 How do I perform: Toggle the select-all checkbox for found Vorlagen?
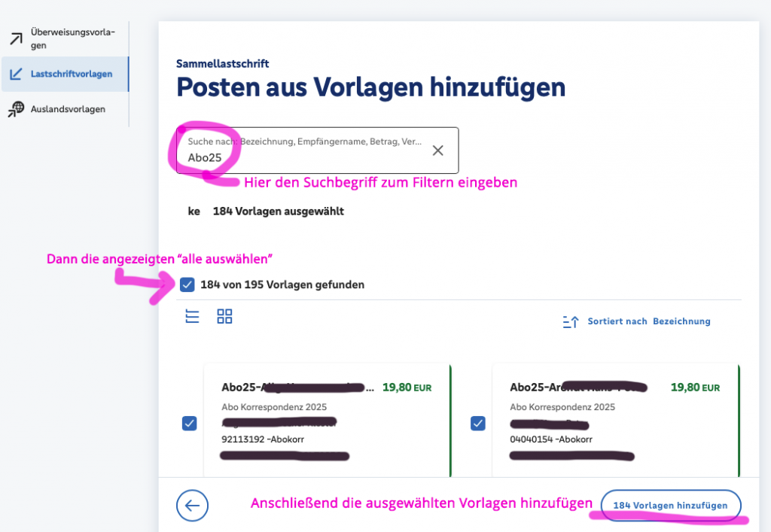(x=187, y=284)
